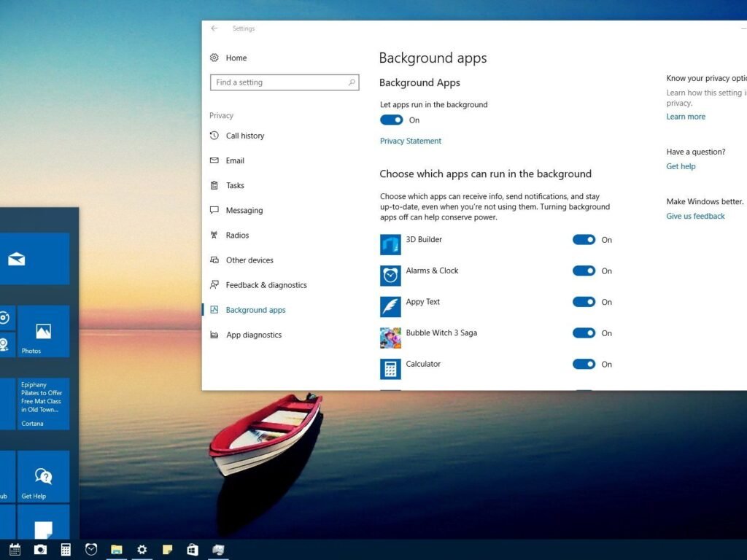
Task: Click the Find a setting search box
Action: pos(278,82)
